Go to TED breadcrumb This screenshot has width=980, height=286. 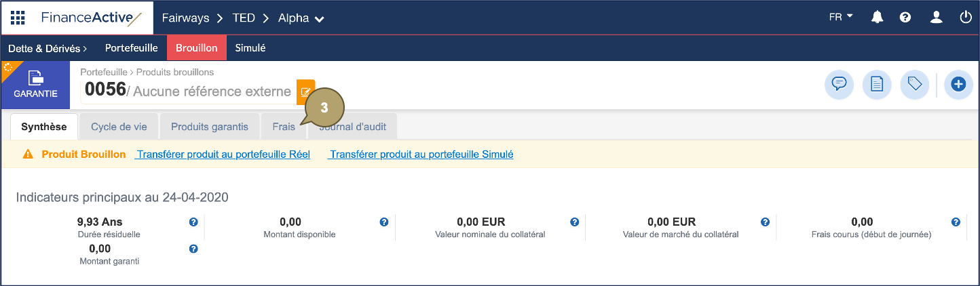244,18
